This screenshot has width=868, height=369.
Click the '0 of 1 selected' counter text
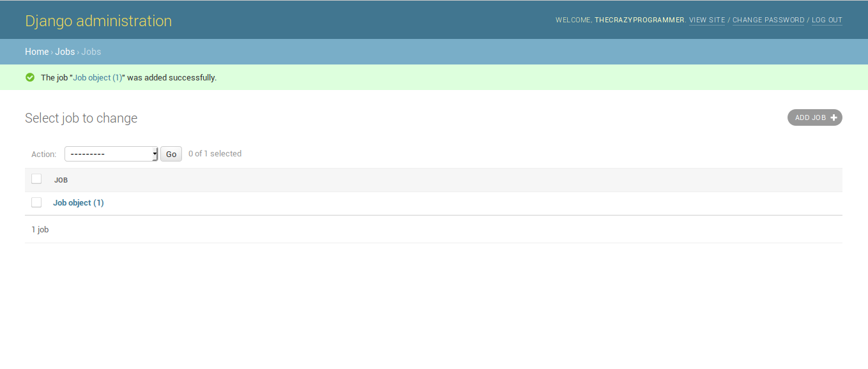tap(215, 154)
